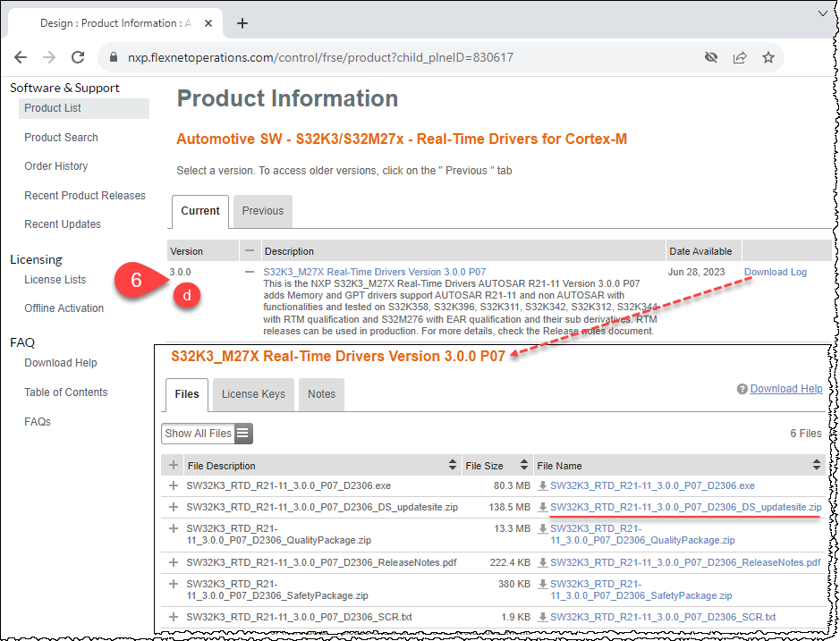Click the padlock site info icon
840x641 pixels.
coord(113,57)
